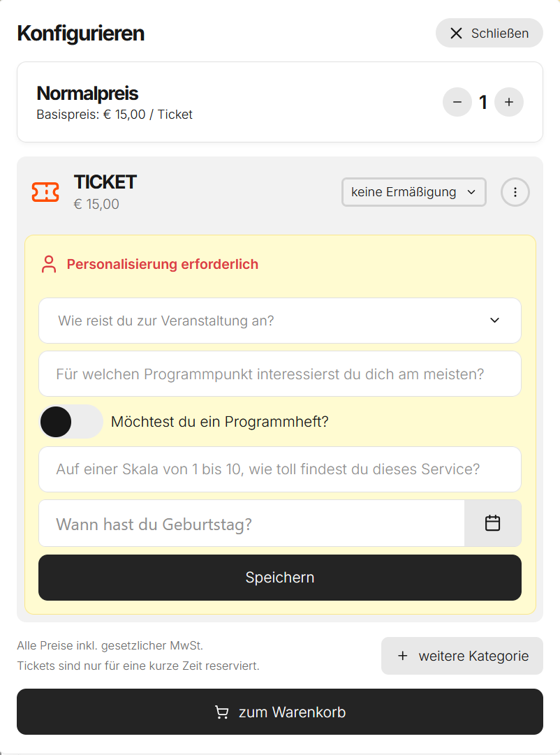Click the calendar icon for birthday
This screenshot has height=755, width=560.
pos(493,523)
